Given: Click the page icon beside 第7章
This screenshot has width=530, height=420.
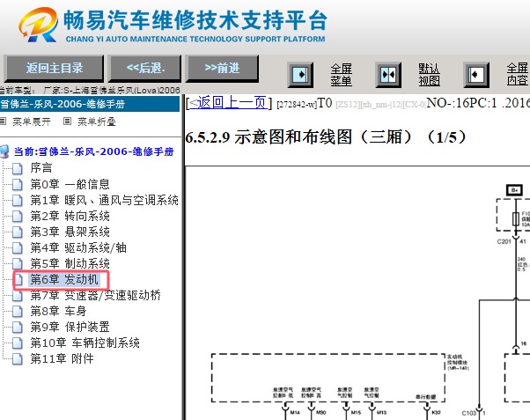Looking at the screenshot, I should pyautogui.click(x=18, y=296).
